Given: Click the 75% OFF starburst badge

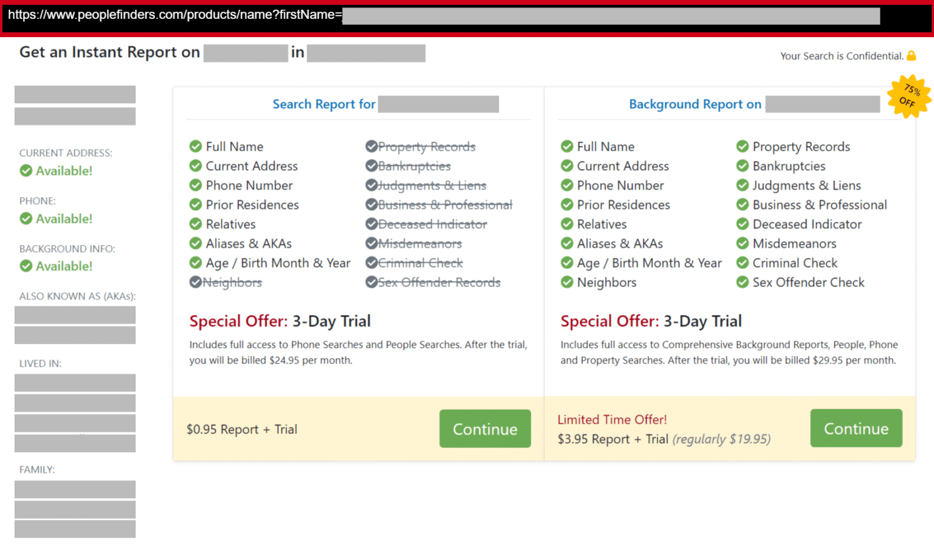Looking at the screenshot, I should [x=908, y=95].
